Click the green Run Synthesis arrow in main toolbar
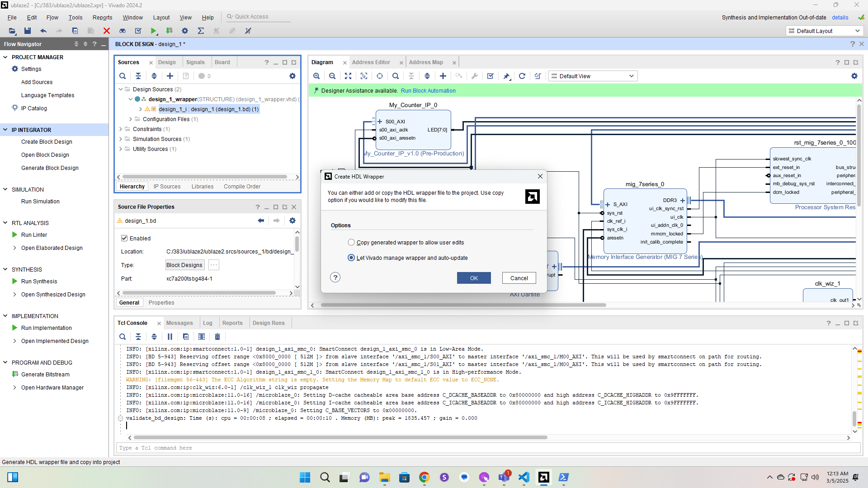 153,31
